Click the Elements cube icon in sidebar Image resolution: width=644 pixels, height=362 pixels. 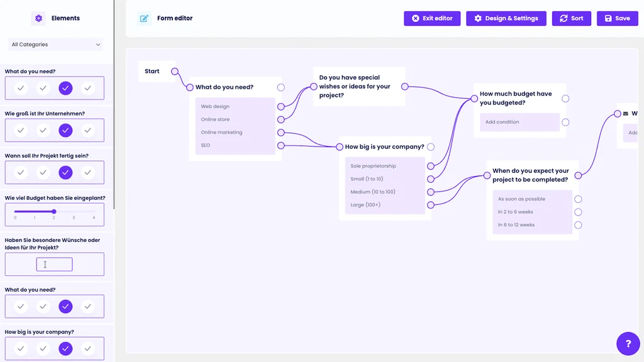coord(38,18)
